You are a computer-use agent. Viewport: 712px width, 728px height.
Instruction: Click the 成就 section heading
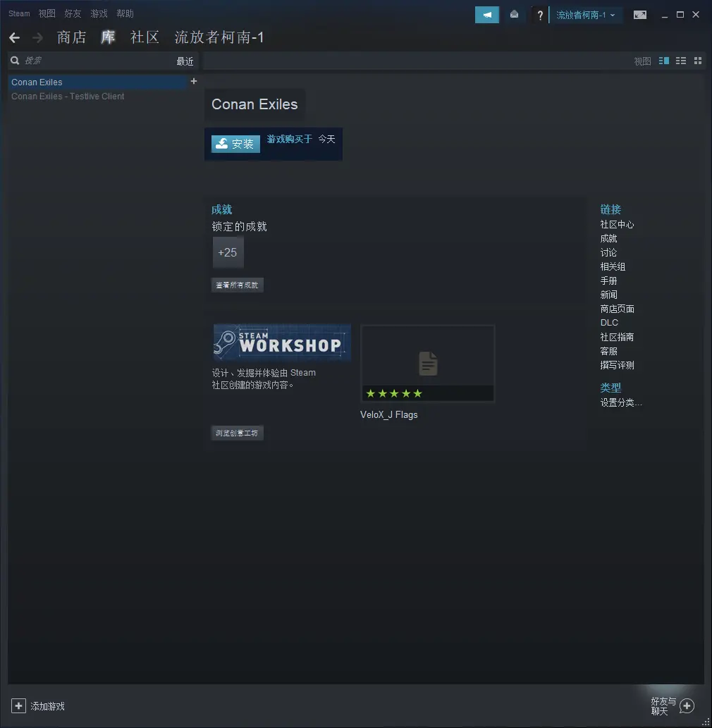pyautogui.click(x=221, y=210)
